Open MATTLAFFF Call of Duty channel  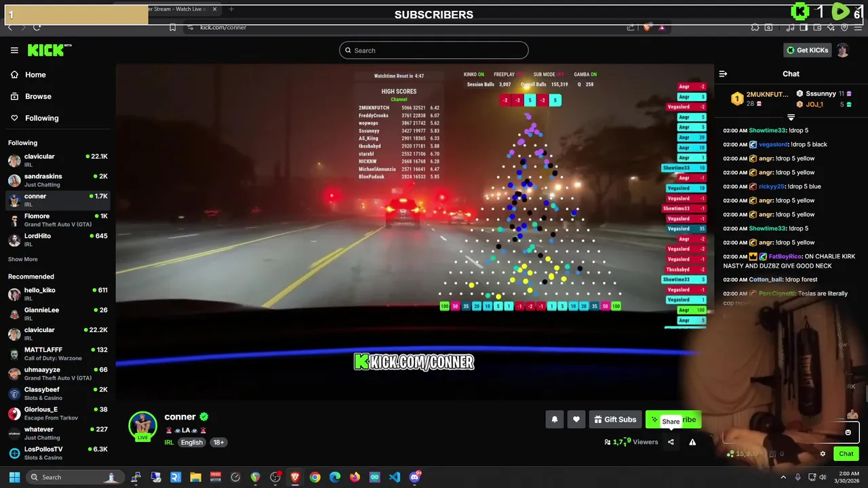pyautogui.click(x=58, y=353)
